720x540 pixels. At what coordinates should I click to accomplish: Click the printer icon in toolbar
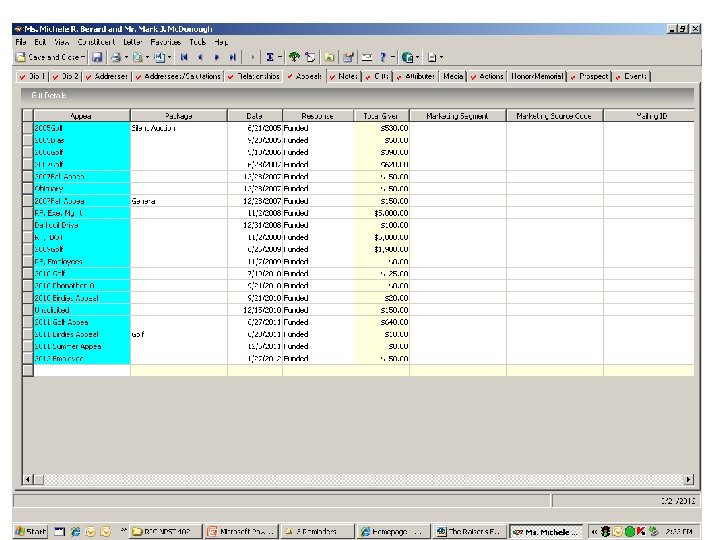click(x=116, y=57)
